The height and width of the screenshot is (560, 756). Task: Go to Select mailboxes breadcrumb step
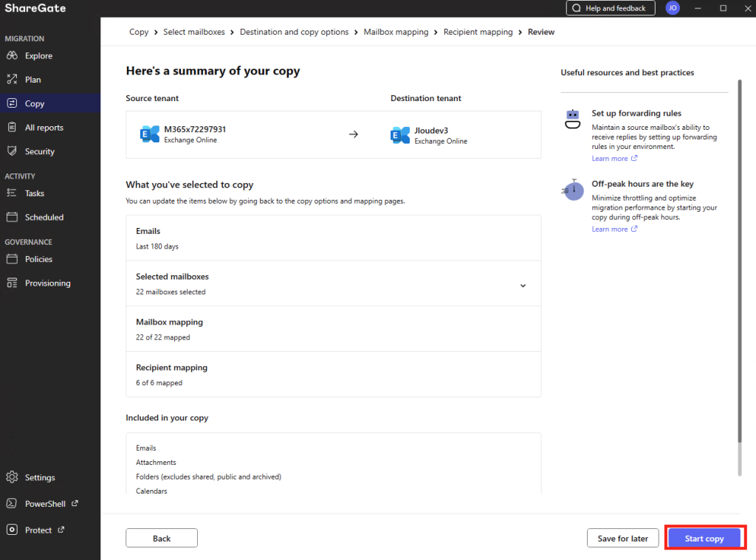pyautogui.click(x=194, y=32)
